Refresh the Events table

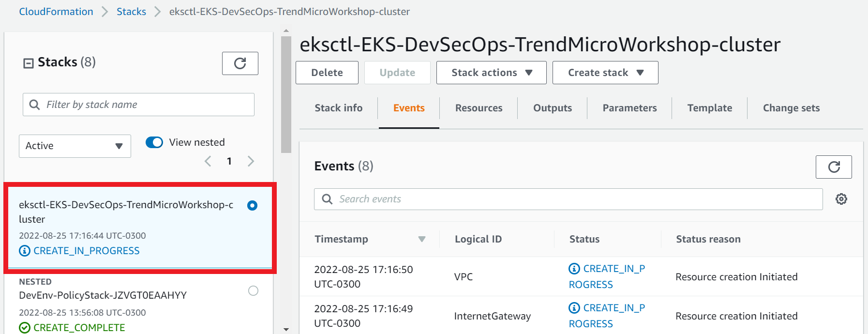tap(834, 167)
